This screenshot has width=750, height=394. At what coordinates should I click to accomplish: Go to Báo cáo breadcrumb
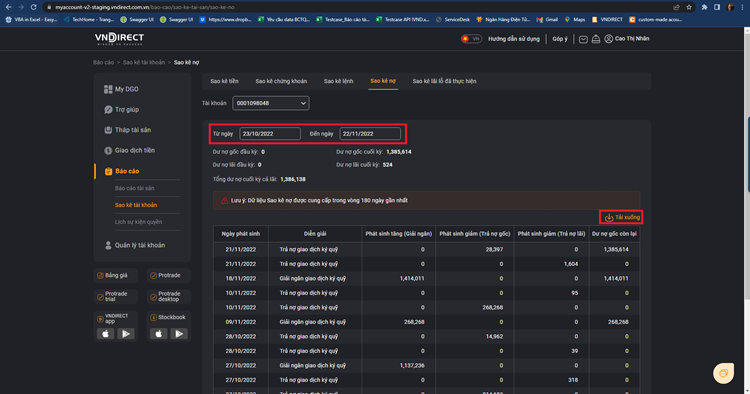(103, 62)
